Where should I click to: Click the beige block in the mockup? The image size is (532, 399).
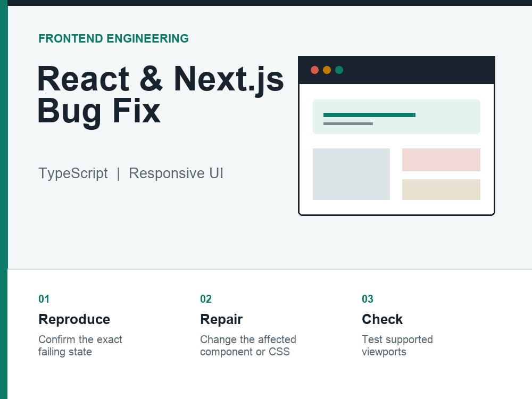(441, 190)
